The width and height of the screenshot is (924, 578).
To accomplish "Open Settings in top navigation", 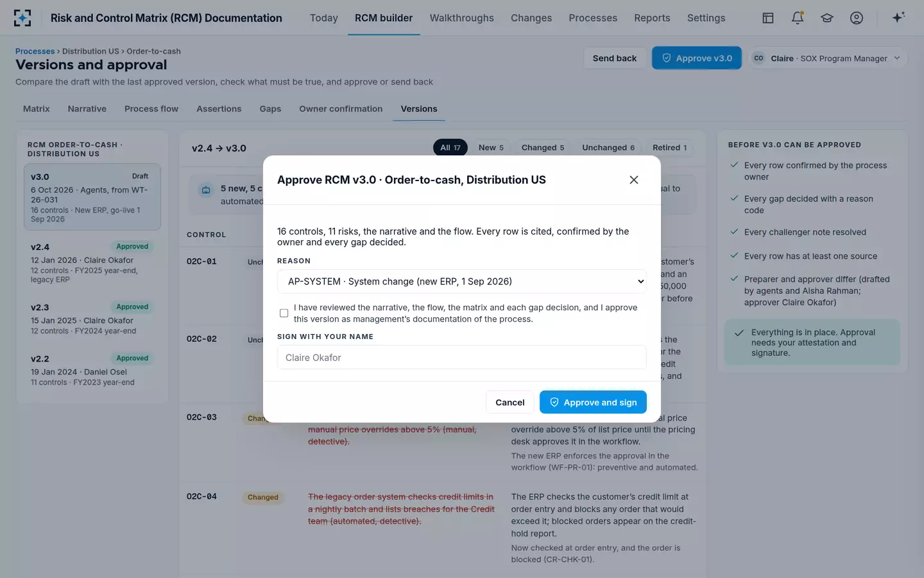I will pos(706,18).
